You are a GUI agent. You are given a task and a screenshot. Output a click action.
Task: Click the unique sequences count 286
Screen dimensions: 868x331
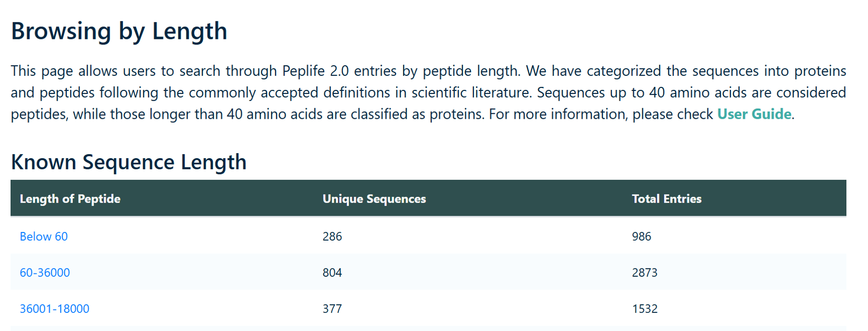coord(332,237)
